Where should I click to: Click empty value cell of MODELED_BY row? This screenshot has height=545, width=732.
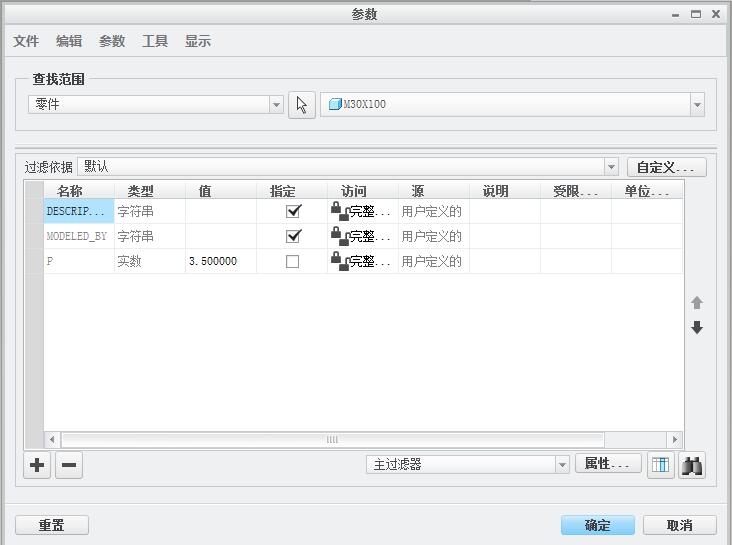(221, 236)
